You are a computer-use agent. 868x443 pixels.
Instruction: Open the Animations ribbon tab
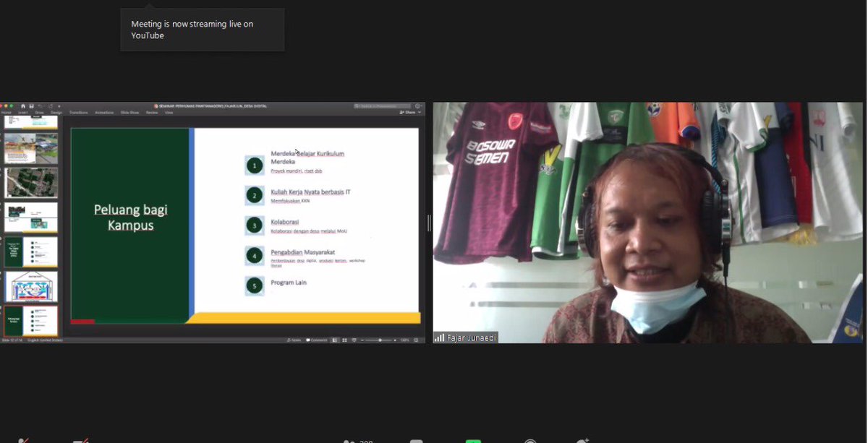(104, 113)
